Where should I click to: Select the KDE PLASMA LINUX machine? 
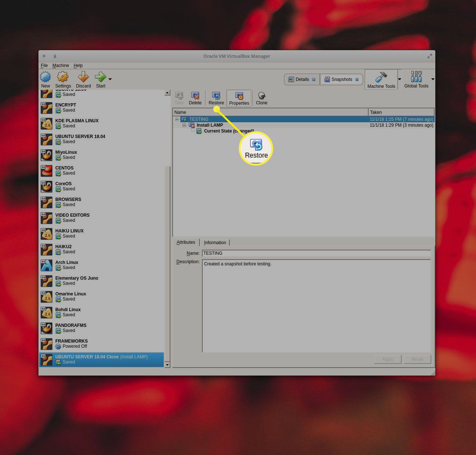tap(102, 123)
